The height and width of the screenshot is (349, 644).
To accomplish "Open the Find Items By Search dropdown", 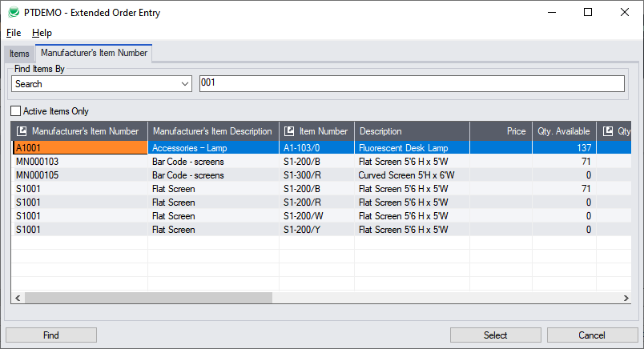I will 102,84.
